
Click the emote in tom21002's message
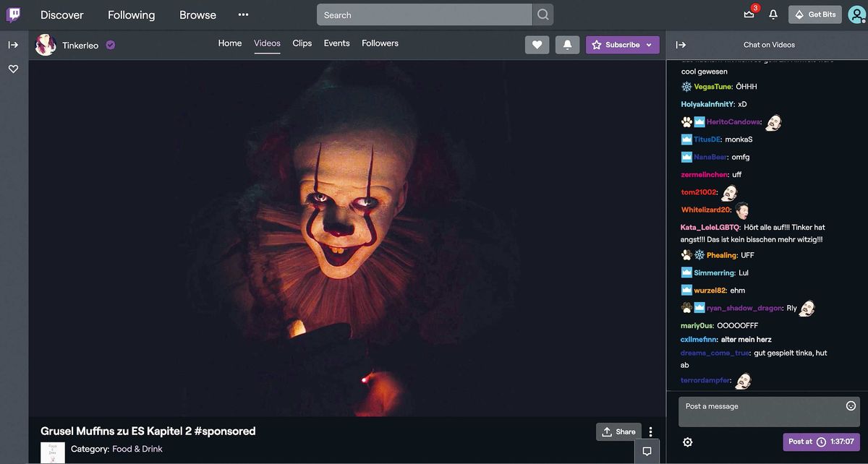coord(729,192)
